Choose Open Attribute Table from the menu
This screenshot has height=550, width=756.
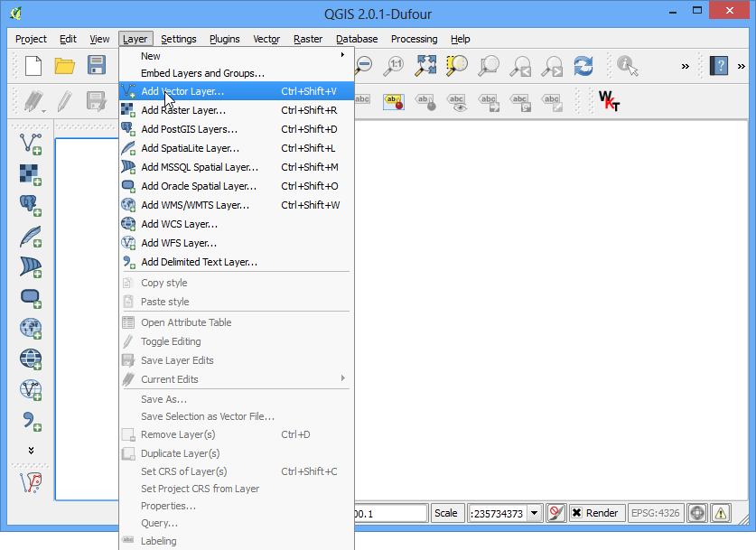coord(186,322)
